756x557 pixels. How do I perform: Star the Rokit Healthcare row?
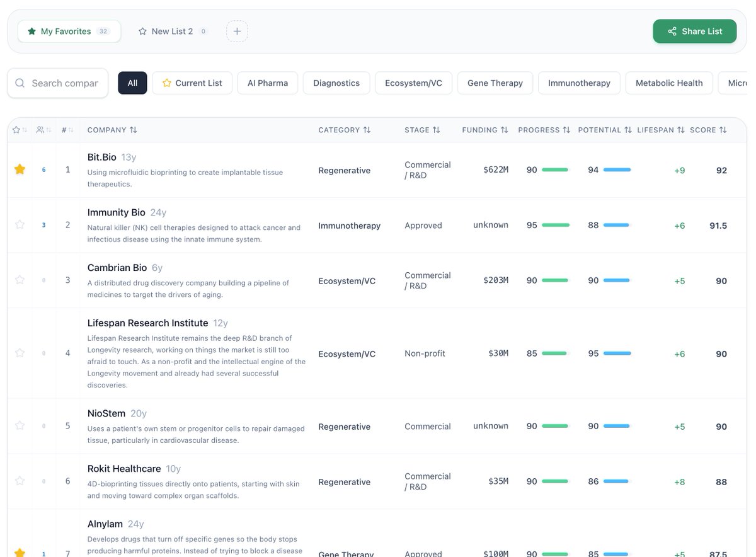[20, 481]
